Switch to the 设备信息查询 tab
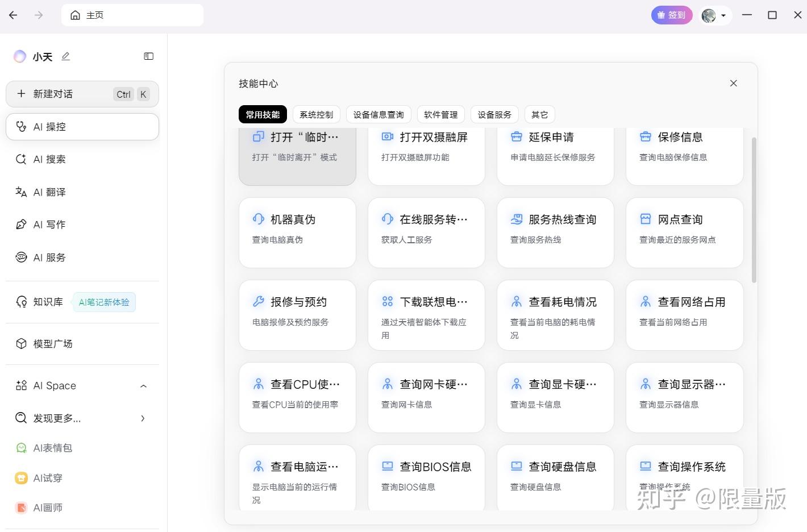The width and height of the screenshot is (807, 532). pos(378,114)
